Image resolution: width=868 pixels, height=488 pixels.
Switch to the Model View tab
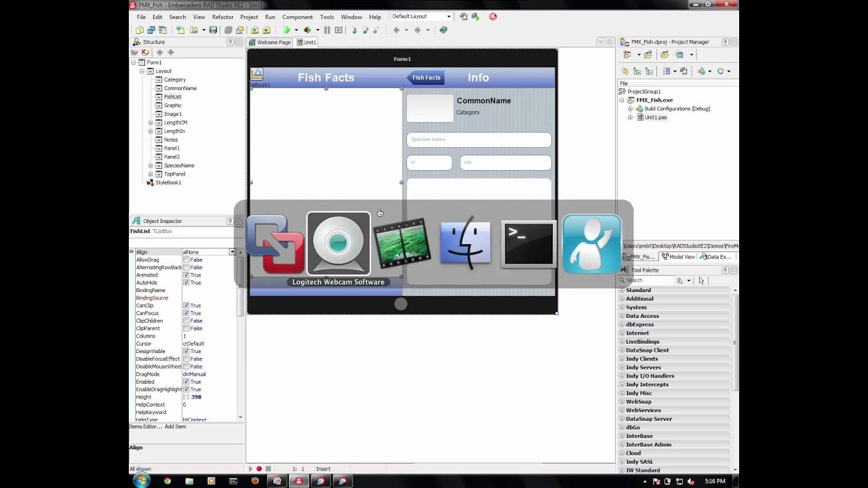coord(678,257)
